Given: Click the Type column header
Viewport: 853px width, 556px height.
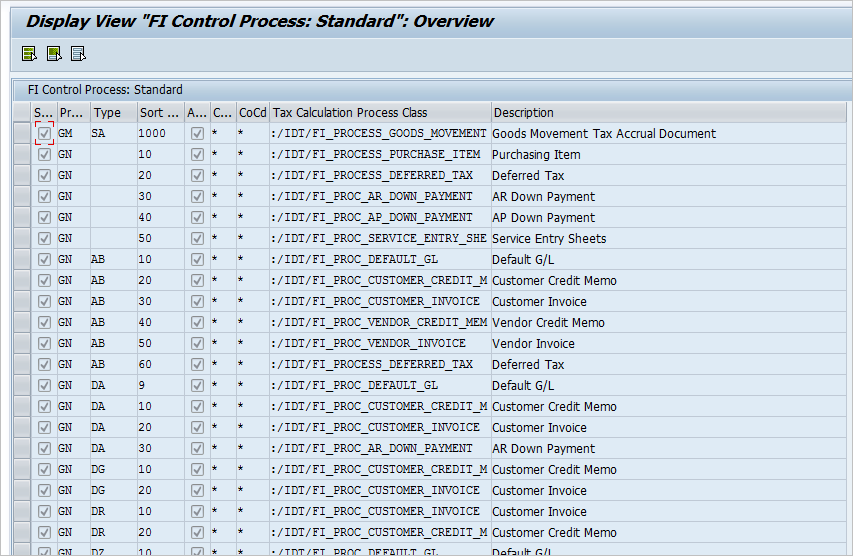Looking at the screenshot, I should coord(113,113).
